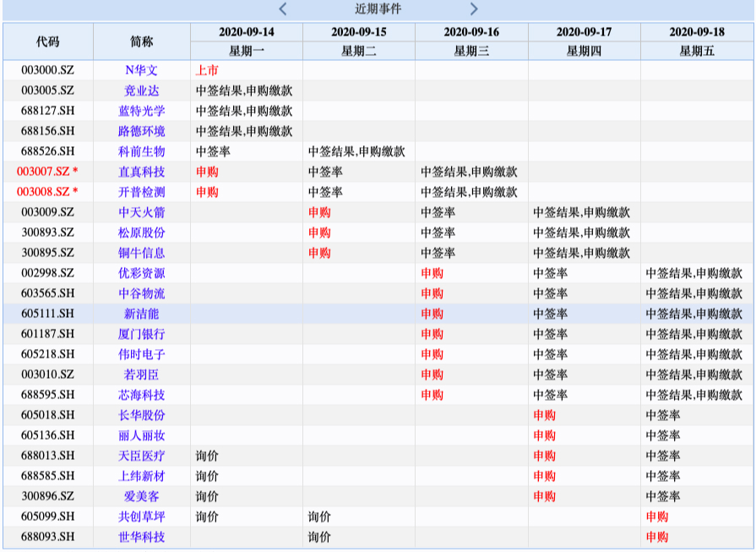Click the previous week arrow
This screenshot has width=756, height=552.
[x=283, y=9]
